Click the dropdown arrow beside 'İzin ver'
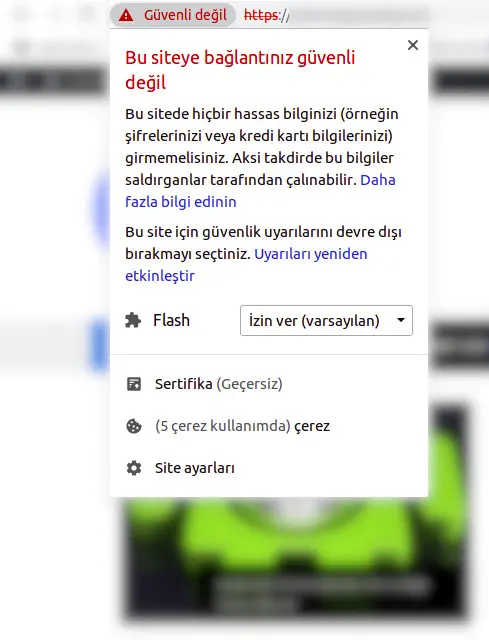The width and height of the screenshot is (489, 640). 401,320
